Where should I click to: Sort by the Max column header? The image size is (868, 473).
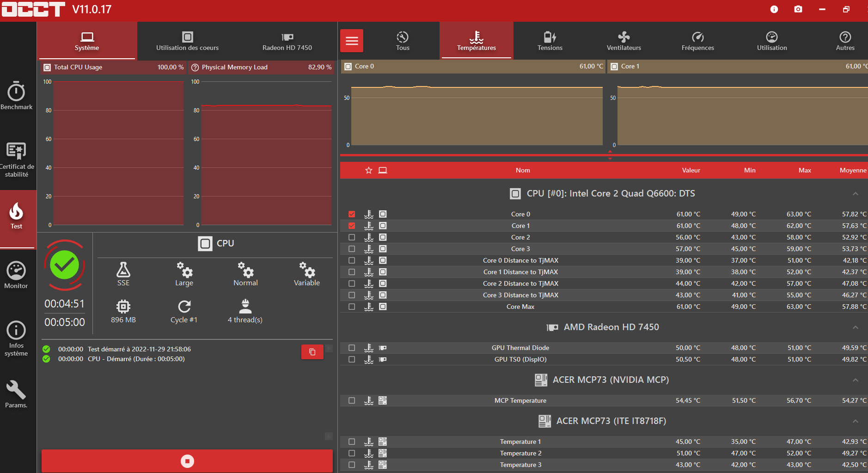[x=805, y=170]
